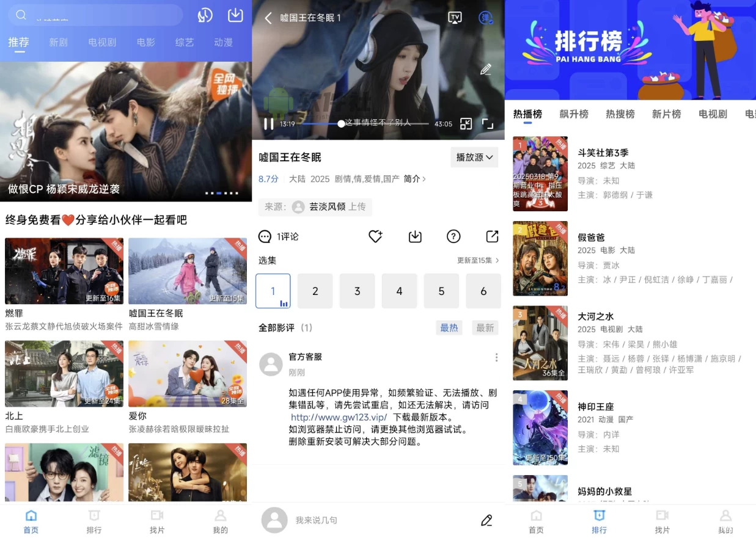This screenshot has height=538, width=756.
Task: Open the download manager at top right
Action: click(235, 15)
